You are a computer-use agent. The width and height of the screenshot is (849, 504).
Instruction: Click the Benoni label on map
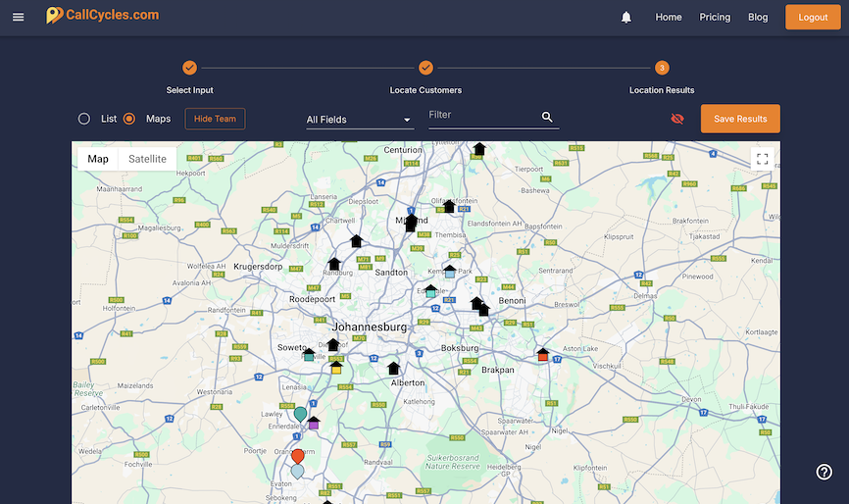[x=512, y=300]
